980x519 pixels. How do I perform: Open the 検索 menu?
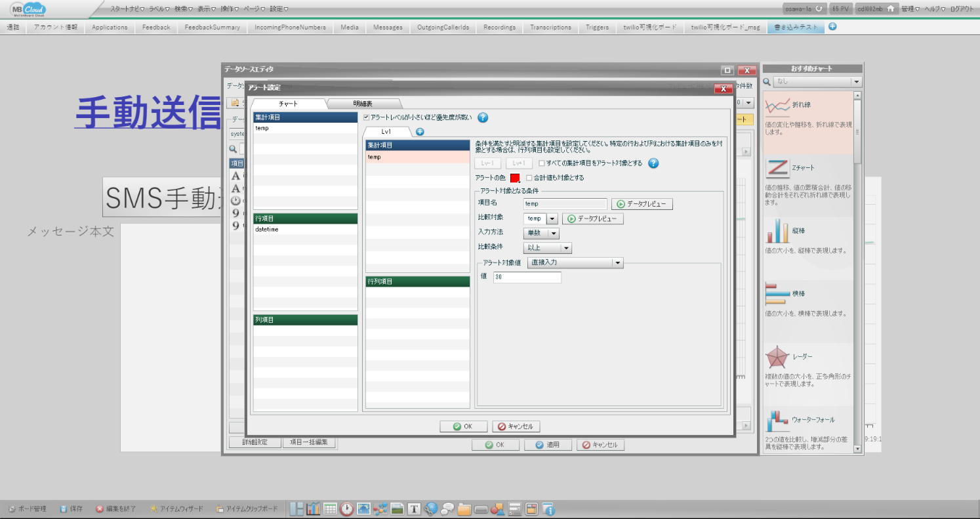(184, 9)
